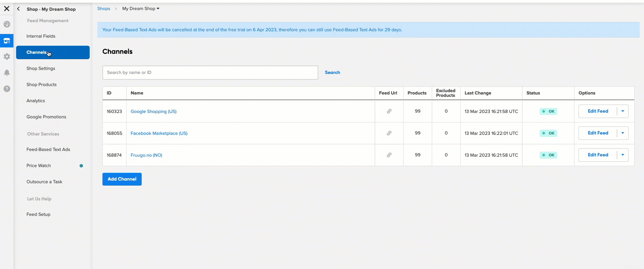Click the Options column header

pos(587,93)
